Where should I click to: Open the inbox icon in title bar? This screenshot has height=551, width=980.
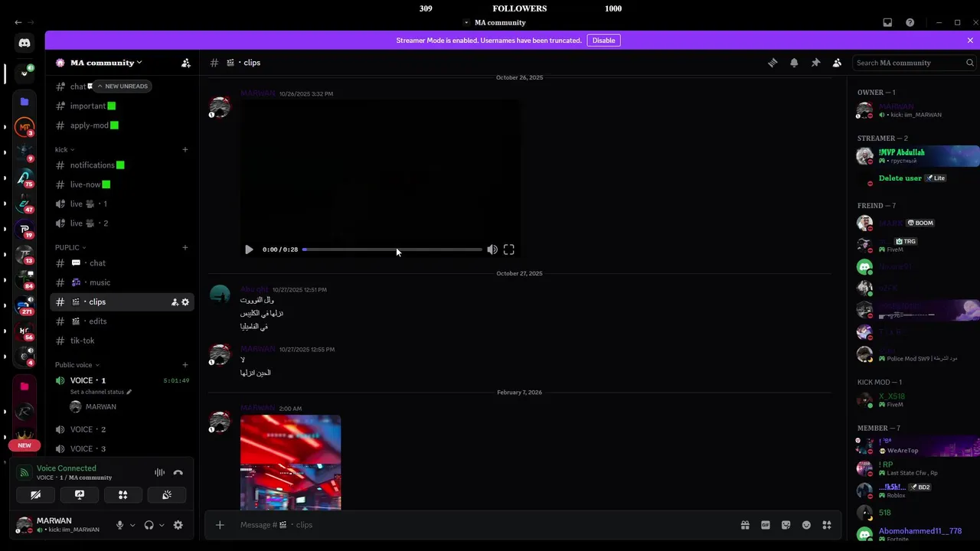click(x=887, y=23)
